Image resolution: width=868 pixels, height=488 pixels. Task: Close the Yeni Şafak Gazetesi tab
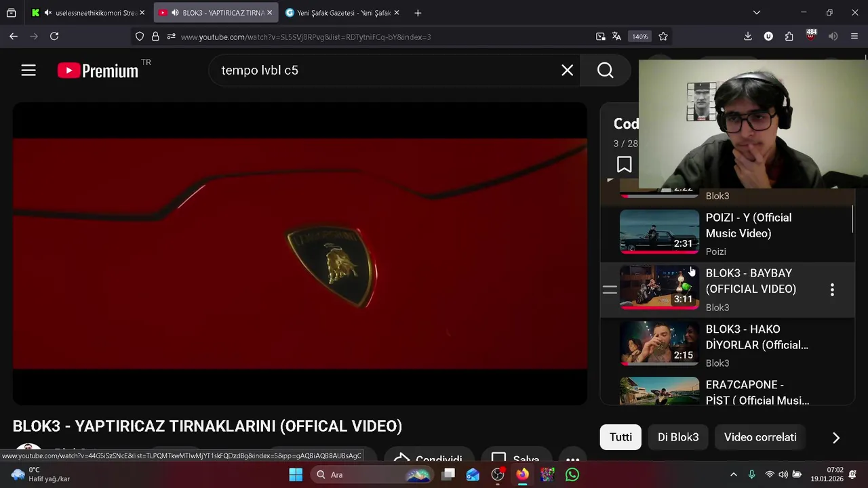tap(397, 13)
